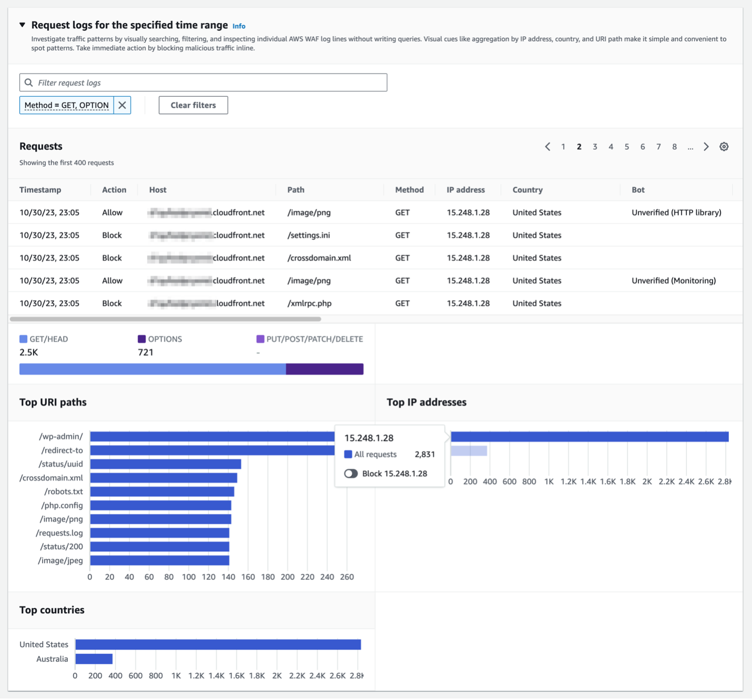Select the /image/jpeg bar in the chart
The height and width of the screenshot is (700, 752).
[x=160, y=560]
